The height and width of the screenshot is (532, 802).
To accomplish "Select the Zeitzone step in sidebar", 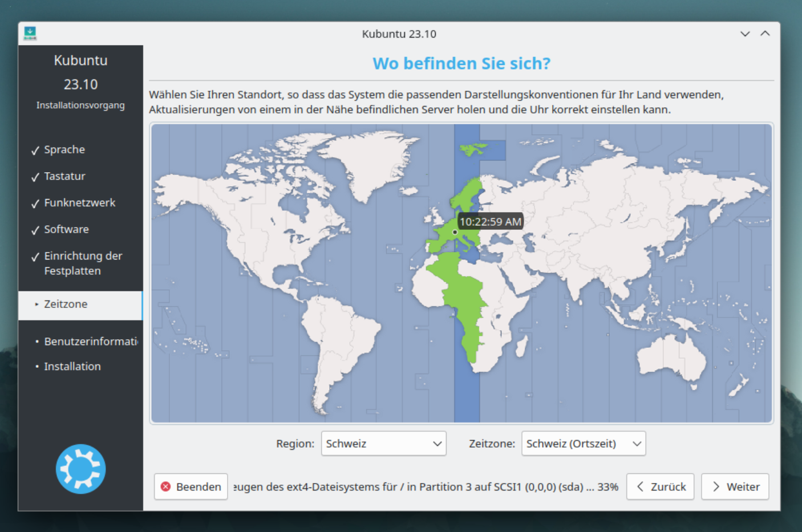I will (66, 304).
